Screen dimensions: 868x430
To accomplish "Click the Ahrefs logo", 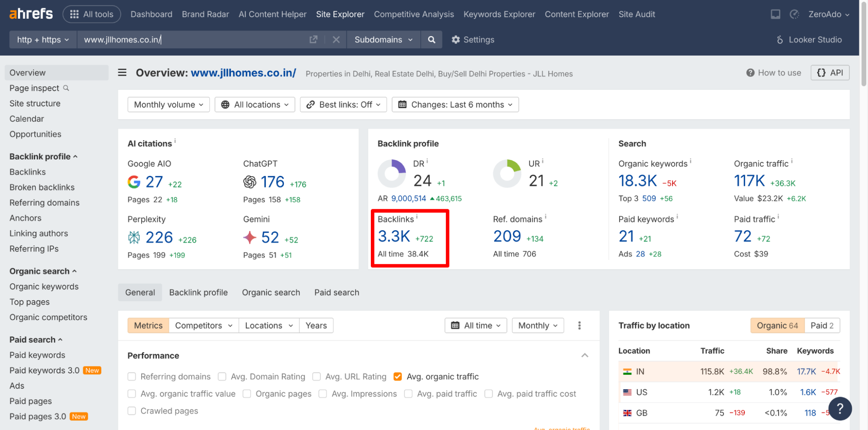I will [31, 14].
